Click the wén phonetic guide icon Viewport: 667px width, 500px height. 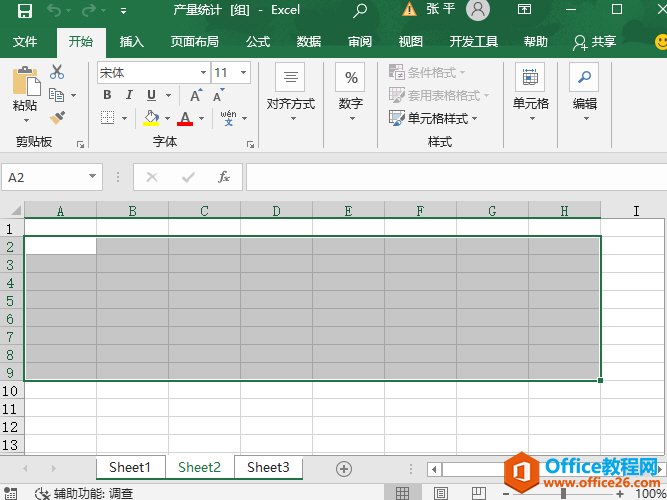pyautogui.click(x=228, y=118)
